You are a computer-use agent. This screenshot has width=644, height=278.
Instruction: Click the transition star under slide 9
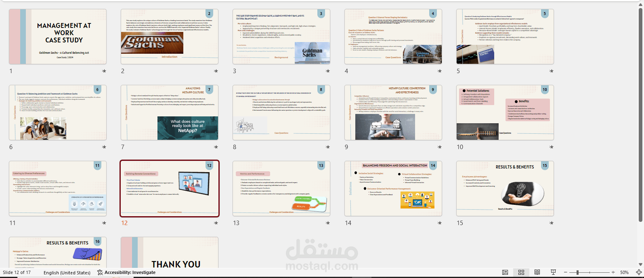[x=440, y=147]
